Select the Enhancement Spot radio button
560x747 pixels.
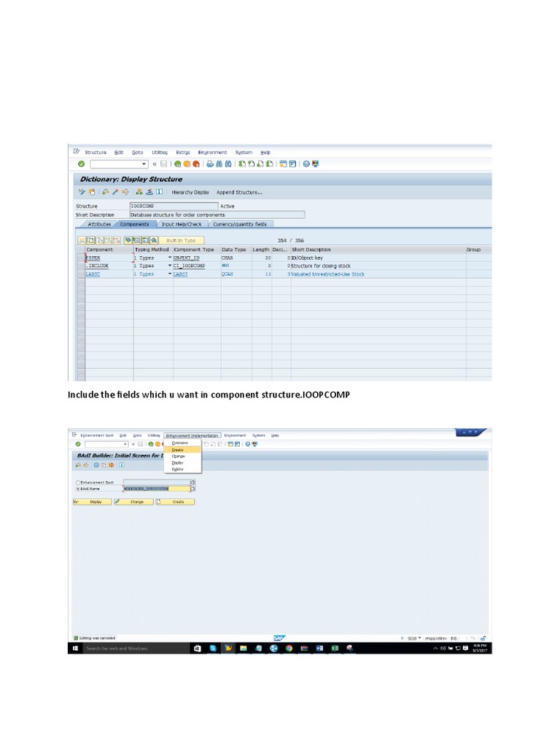pyautogui.click(x=78, y=483)
